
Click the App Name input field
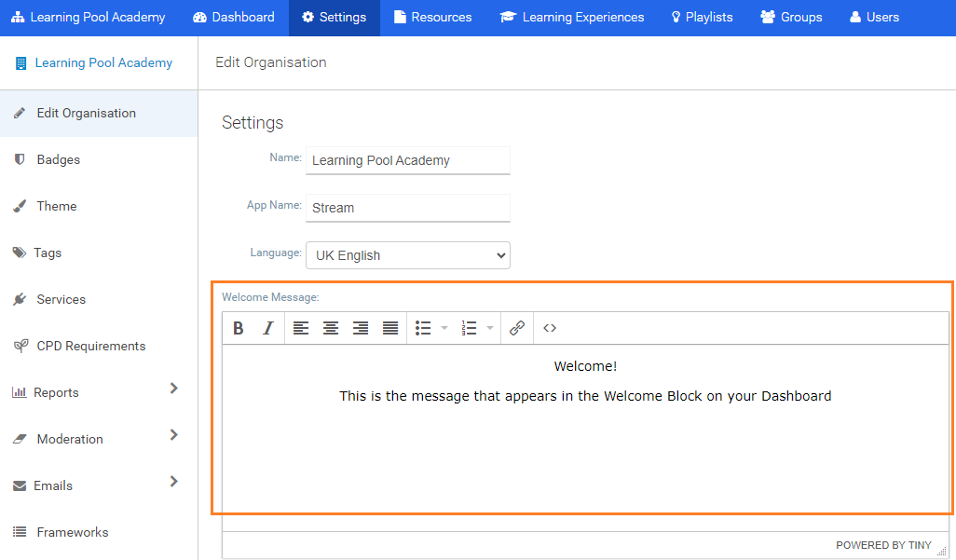pos(408,208)
